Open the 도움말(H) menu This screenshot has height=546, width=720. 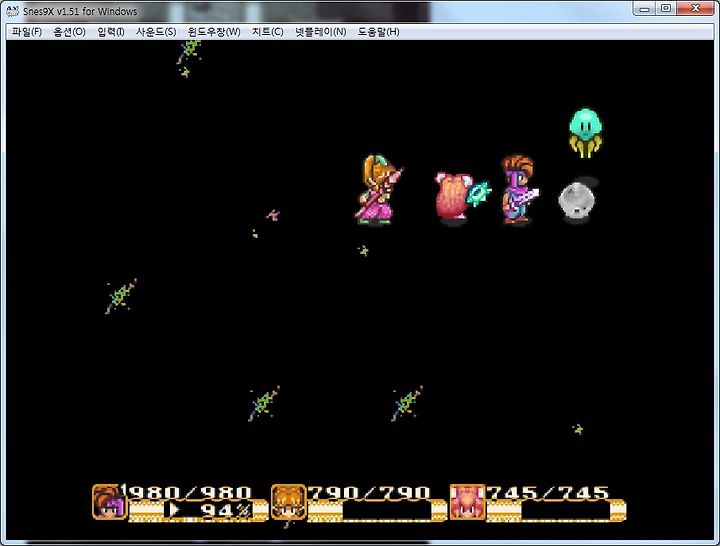point(378,32)
